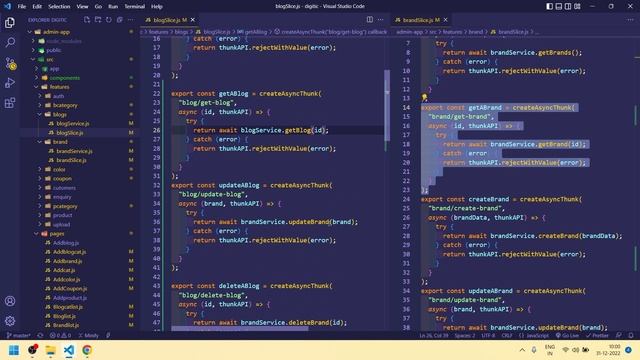The image size is (640, 360).
Task: Click Go Live in the status bar
Action: [x=567, y=336]
